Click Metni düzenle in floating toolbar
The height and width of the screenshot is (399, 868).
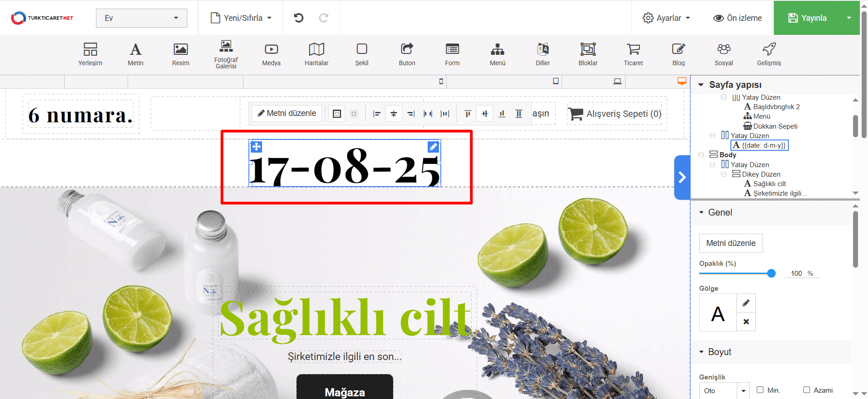287,113
